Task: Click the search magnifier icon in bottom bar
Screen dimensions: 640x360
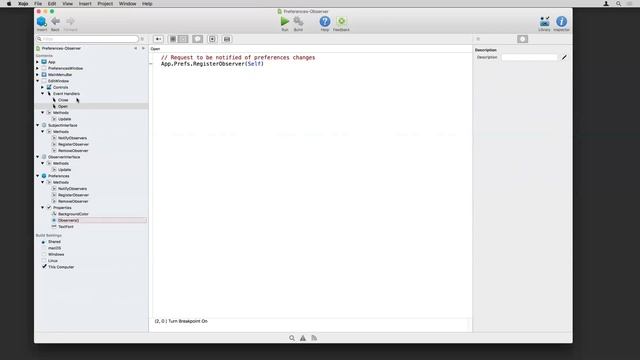Action: pos(292,338)
